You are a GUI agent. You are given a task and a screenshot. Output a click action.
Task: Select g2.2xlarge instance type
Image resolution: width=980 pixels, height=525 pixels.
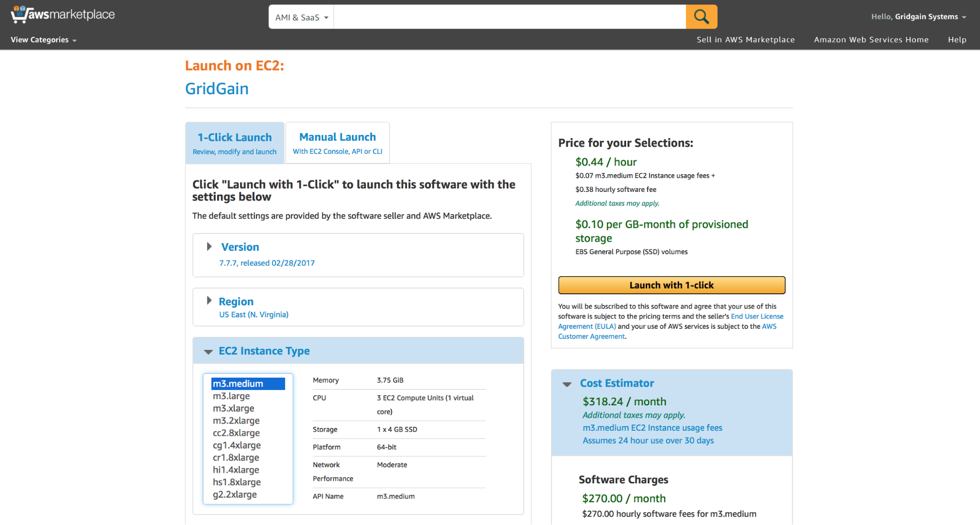235,494
